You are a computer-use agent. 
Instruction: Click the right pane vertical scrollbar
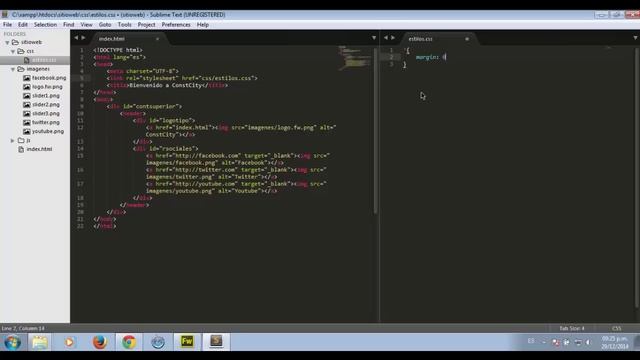pos(636,178)
